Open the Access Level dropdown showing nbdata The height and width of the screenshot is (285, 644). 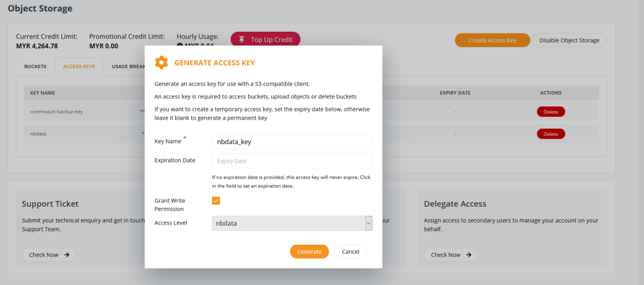tap(292, 223)
